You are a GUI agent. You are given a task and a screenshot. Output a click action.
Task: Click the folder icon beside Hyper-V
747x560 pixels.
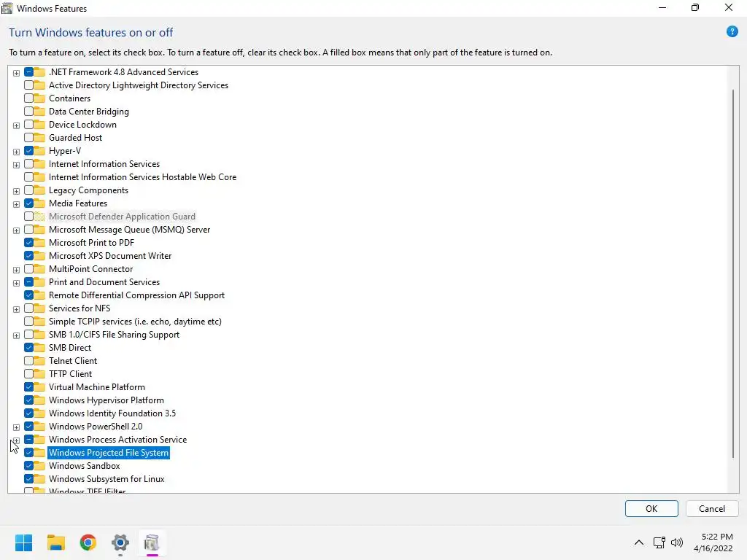40,150
